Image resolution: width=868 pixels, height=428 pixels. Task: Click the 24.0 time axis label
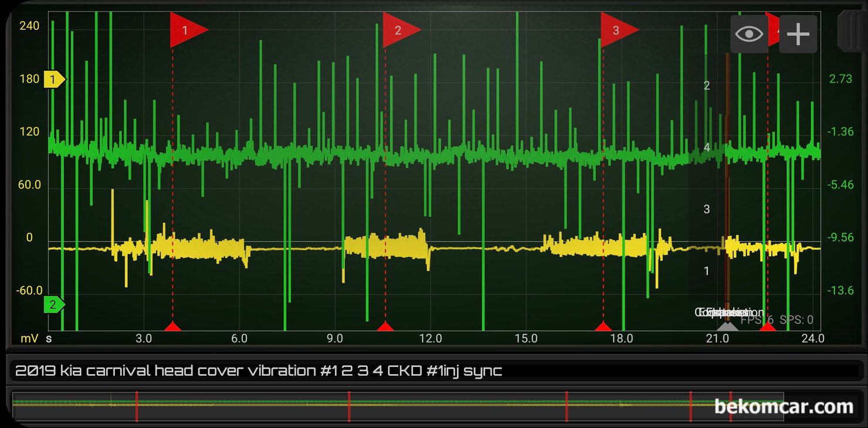click(x=812, y=338)
